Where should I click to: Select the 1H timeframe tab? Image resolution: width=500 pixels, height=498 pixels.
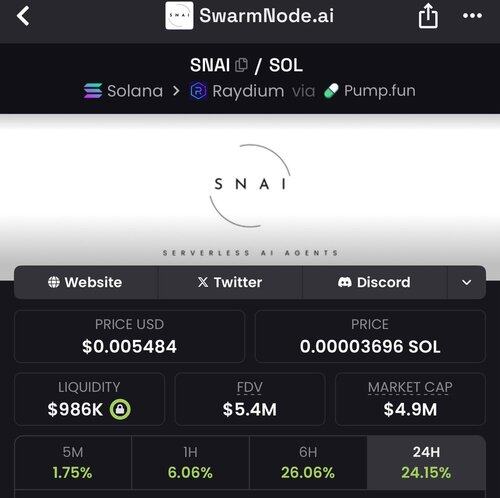(190, 462)
